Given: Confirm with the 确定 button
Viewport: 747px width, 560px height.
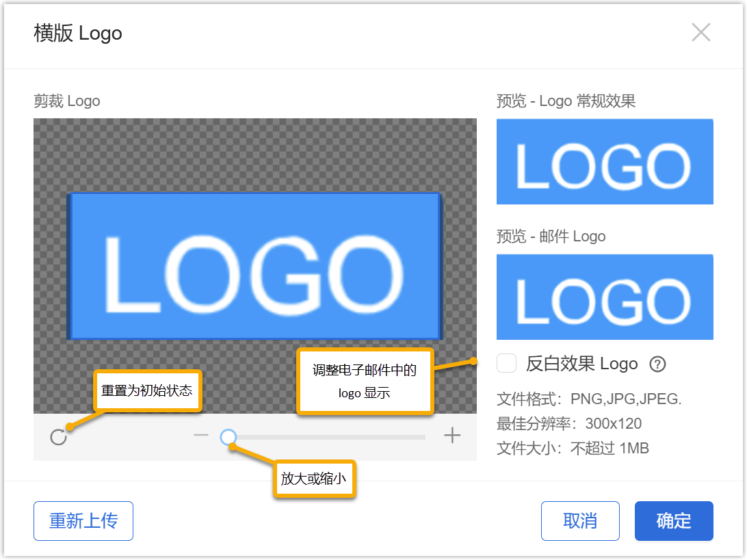Looking at the screenshot, I should coord(674,521).
